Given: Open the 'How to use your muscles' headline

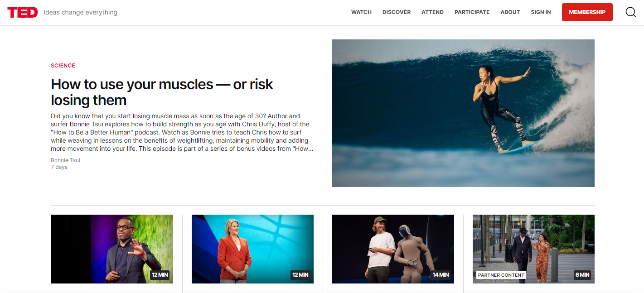Looking at the screenshot, I should point(162,92).
